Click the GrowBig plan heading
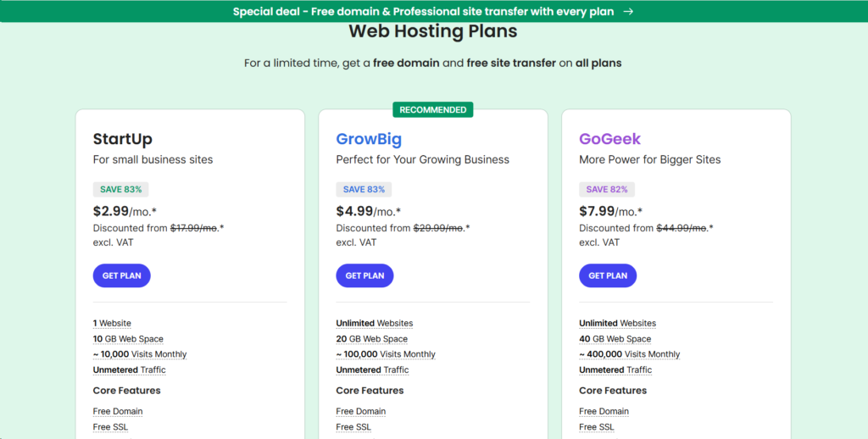This screenshot has height=439, width=868. tap(369, 139)
